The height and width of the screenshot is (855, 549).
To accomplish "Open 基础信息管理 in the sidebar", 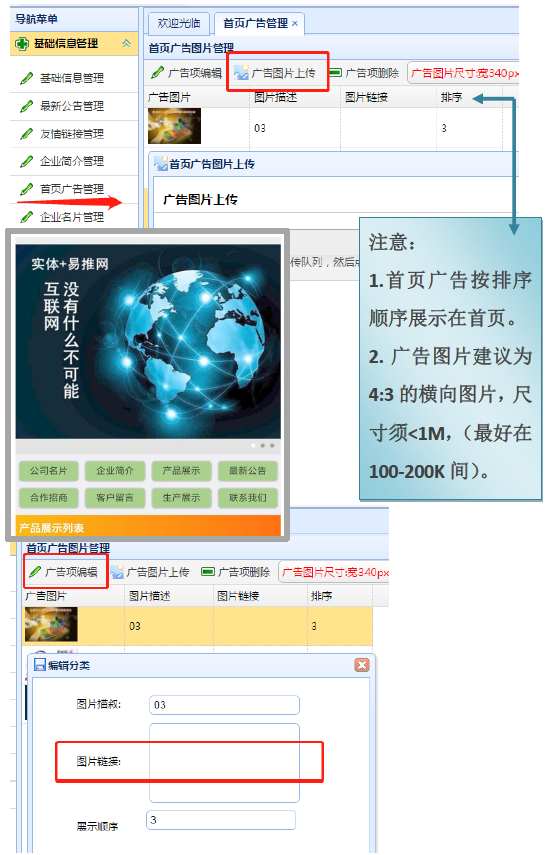I will [x=71, y=78].
